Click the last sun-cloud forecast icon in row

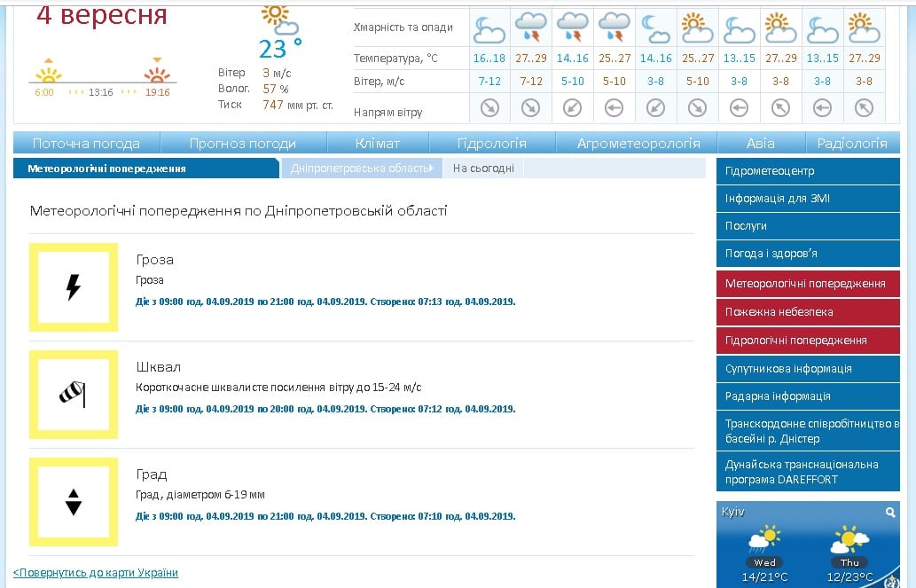864,28
